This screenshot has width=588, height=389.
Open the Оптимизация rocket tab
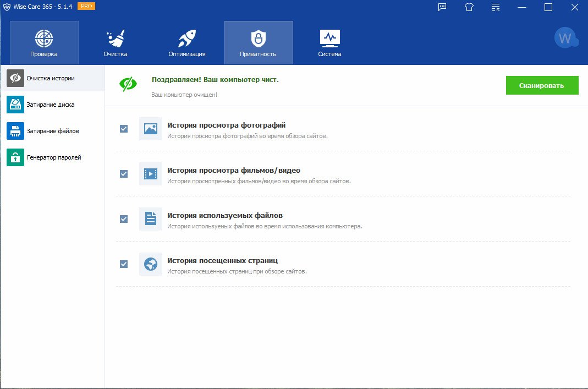pos(187,43)
